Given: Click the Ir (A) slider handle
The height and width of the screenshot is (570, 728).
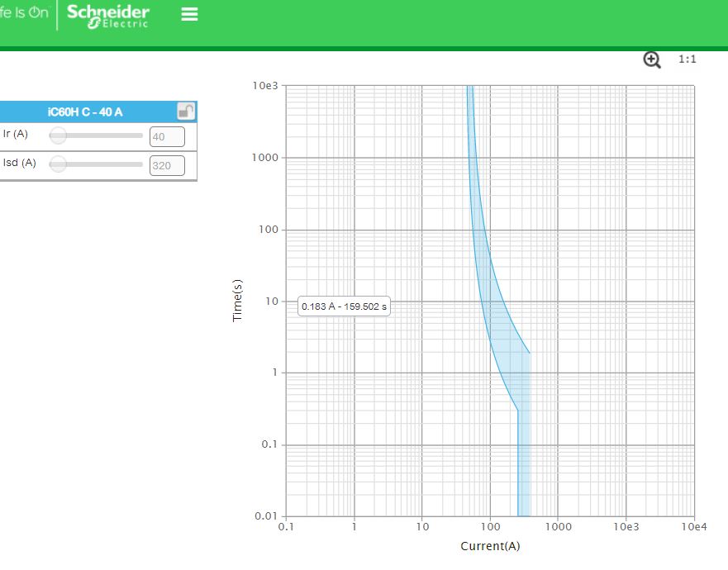Looking at the screenshot, I should pyautogui.click(x=58, y=135).
